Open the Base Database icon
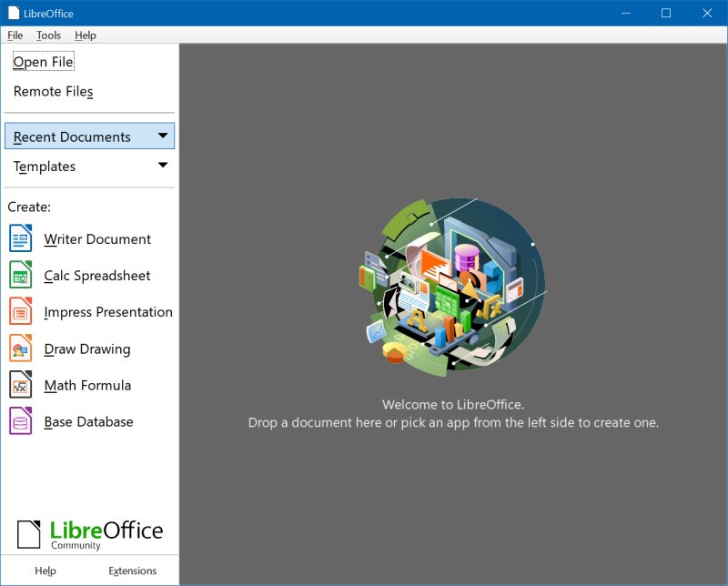The image size is (728, 586). [x=23, y=421]
